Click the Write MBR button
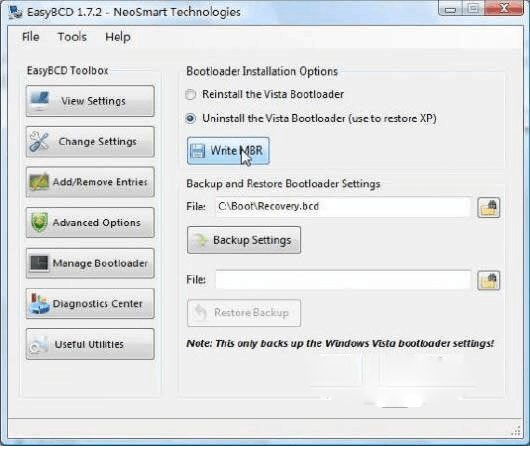Viewport: 530px width, 451px height. (228, 151)
